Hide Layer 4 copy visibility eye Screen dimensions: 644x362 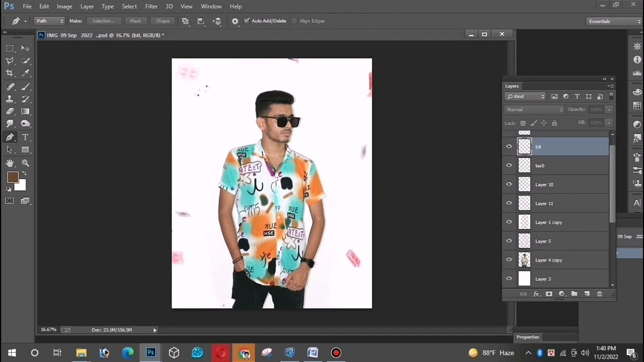point(509,260)
